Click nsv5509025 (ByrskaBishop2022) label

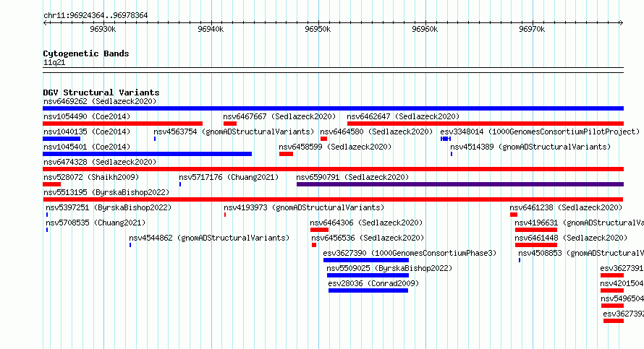[389, 268]
